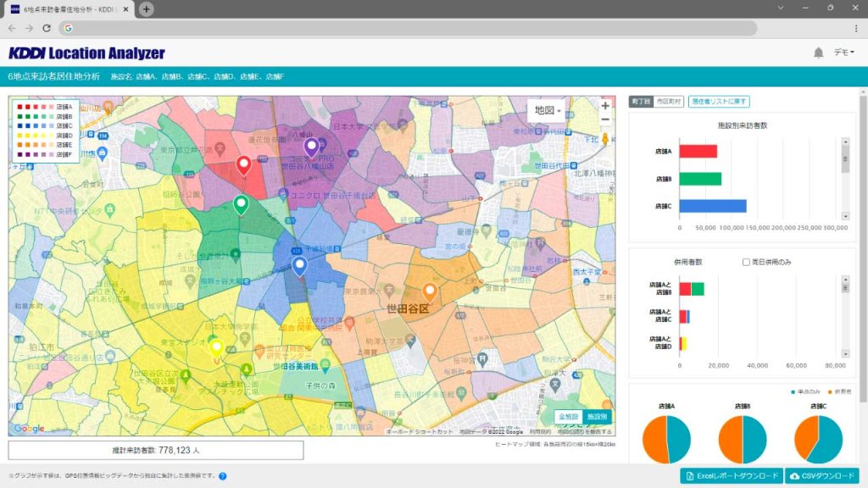Select the 6地点来訪者居住地分析 browser tab

[64, 9]
